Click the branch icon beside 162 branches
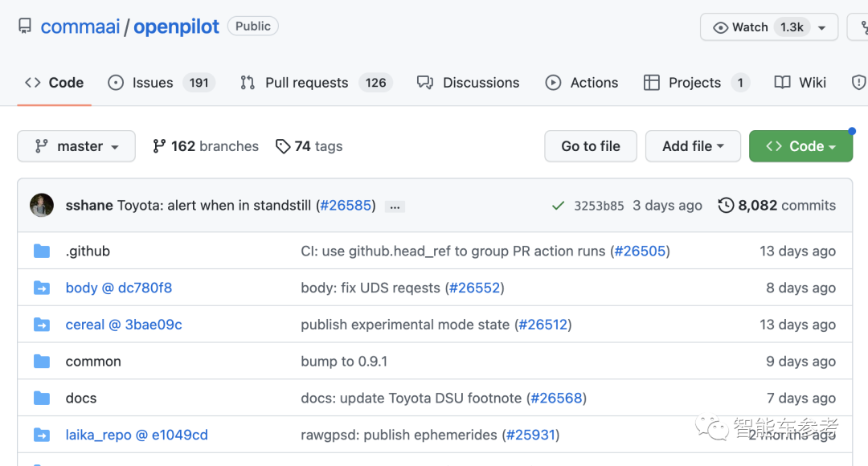This screenshot has height=466, width=868. (x=159, y=146)
